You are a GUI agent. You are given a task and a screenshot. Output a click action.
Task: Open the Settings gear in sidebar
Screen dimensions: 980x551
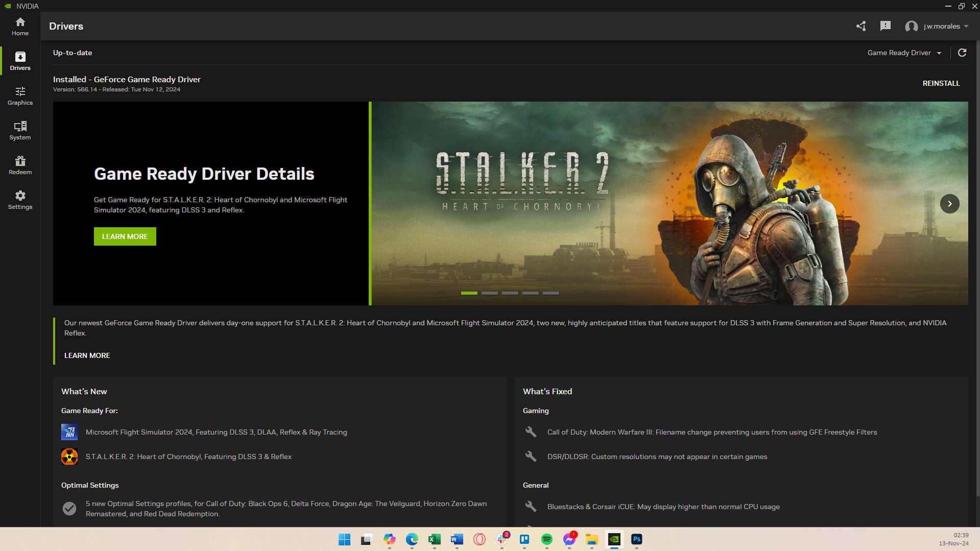[x=20, y=200]
